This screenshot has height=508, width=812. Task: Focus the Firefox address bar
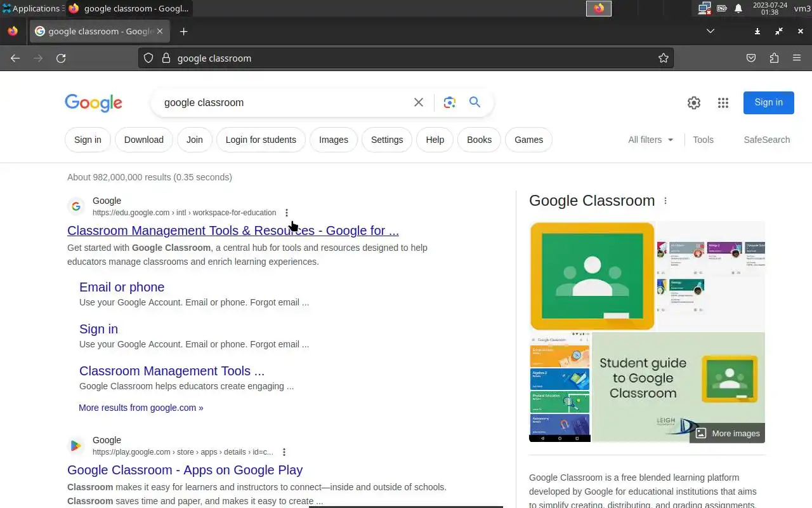(x=406, y=58)
